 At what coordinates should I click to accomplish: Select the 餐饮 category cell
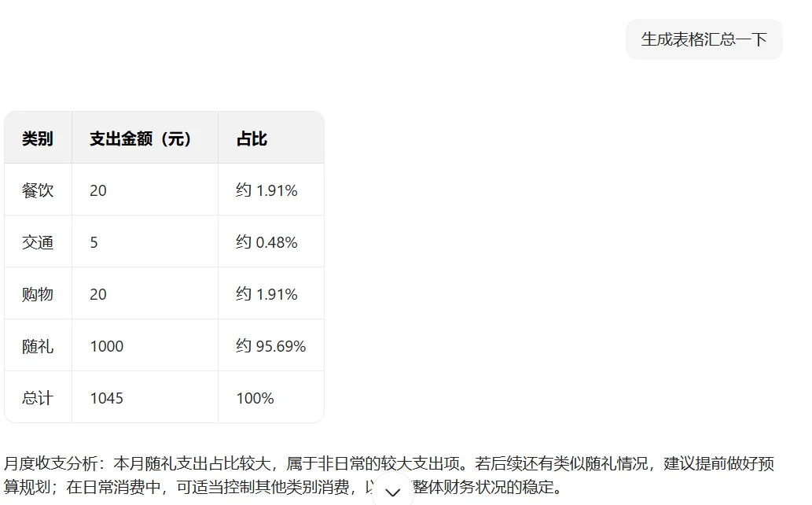click(x=38, y=190)
